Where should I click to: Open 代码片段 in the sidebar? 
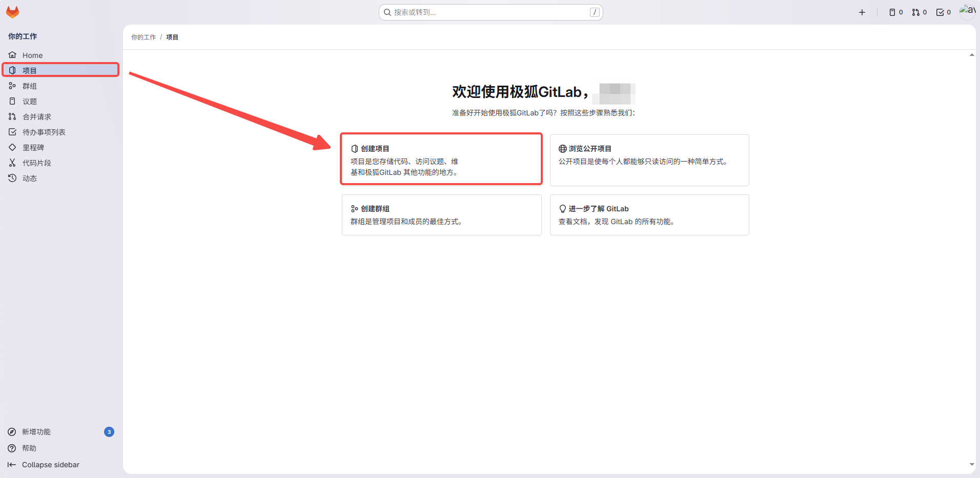[37, 163]
